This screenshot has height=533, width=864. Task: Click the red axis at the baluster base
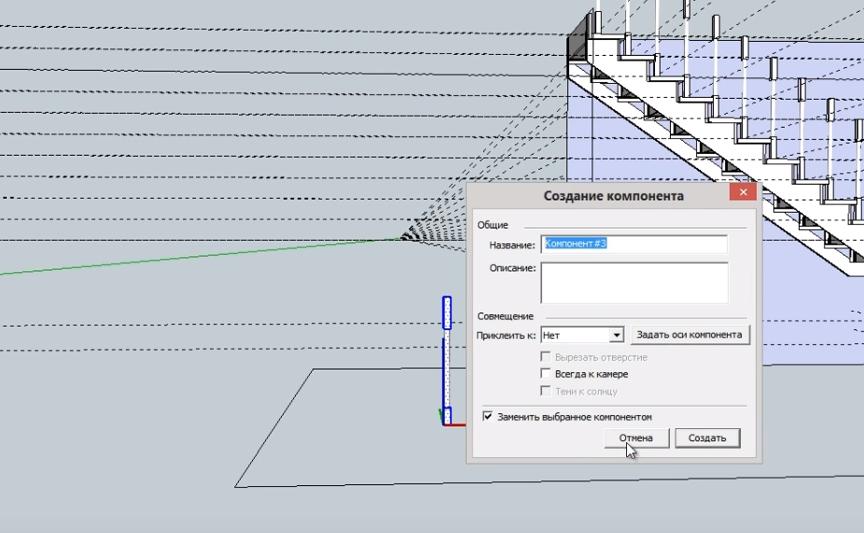(x=456, y=424)
